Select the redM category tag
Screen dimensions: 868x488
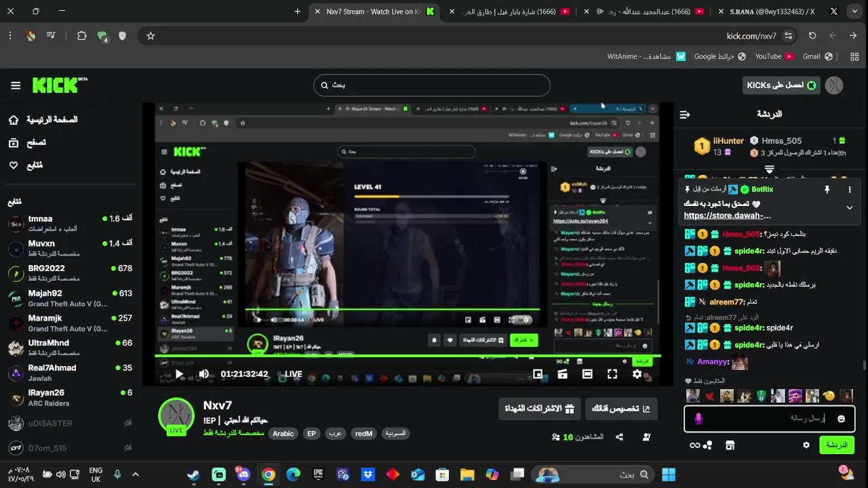coord(363,434)
